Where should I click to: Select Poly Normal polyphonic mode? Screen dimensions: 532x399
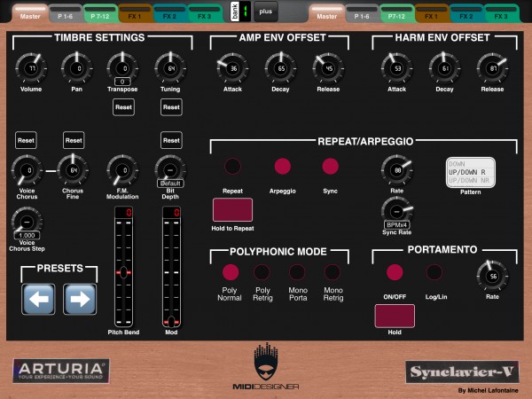click(x=231, y=272)
